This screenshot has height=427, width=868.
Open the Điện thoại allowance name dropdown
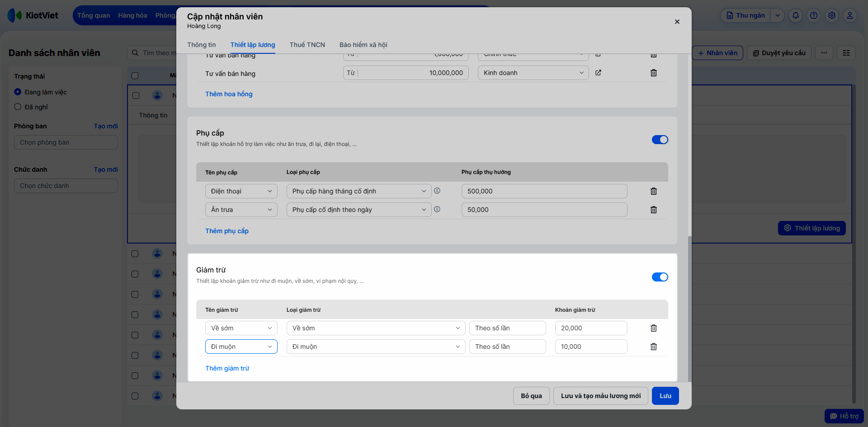(x=241, y=191)
